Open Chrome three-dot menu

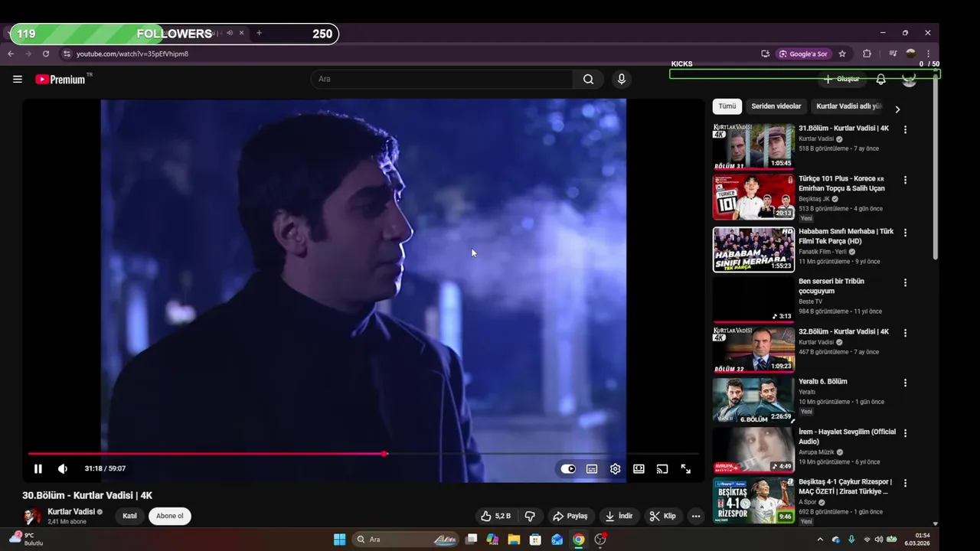tap(928, 54)
